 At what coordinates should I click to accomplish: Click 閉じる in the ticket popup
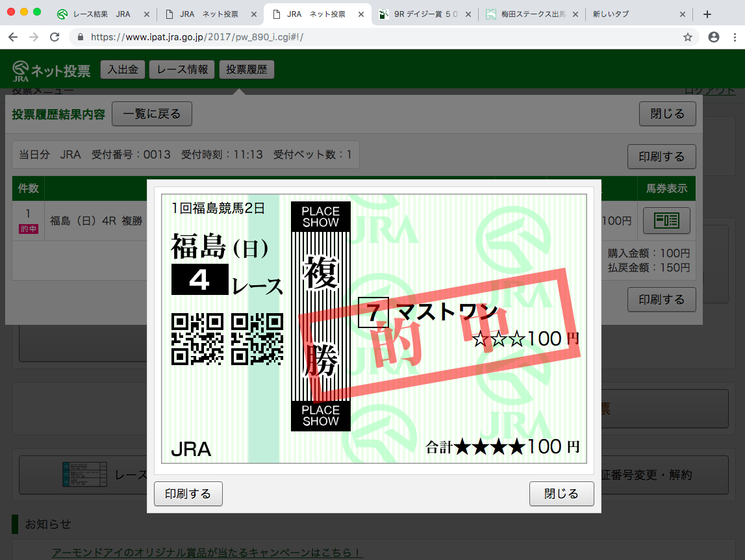point(562,494)
